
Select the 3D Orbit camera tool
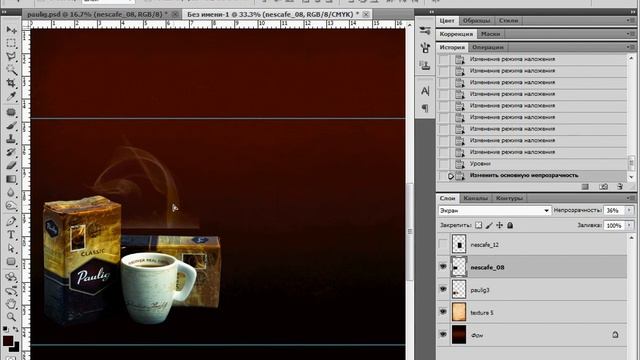(11, 291)
